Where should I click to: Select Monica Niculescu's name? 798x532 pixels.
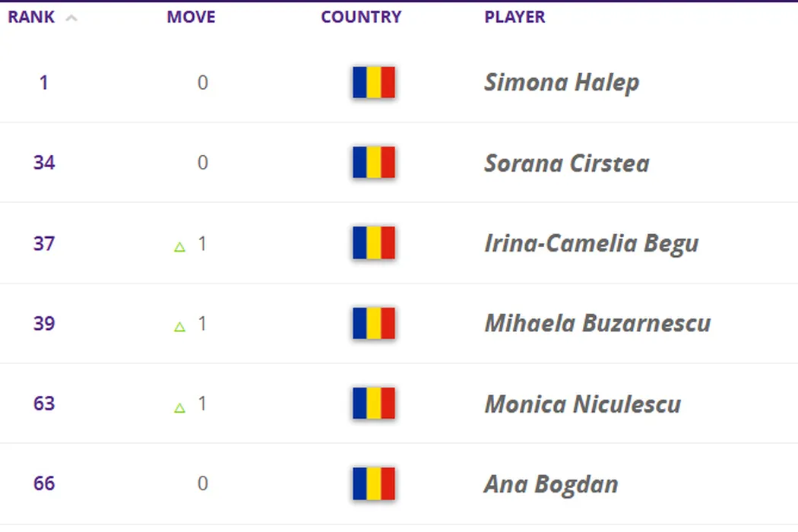tap(582, 404)
